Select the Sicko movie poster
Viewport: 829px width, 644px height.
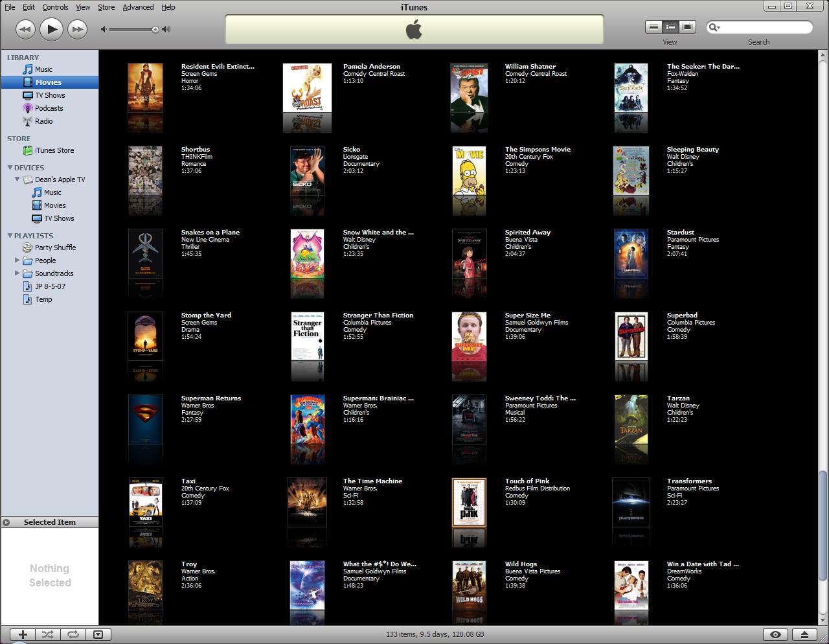(x=307, y=172)
